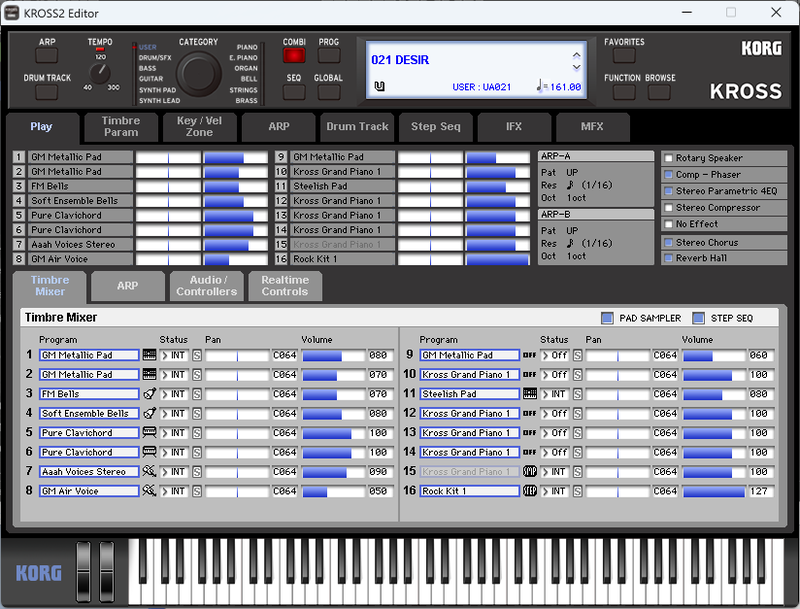Select the Kross Grand Piano 1 program on timbre 10
Viewport: 800px width, 609px height.
tap(469, 375)
